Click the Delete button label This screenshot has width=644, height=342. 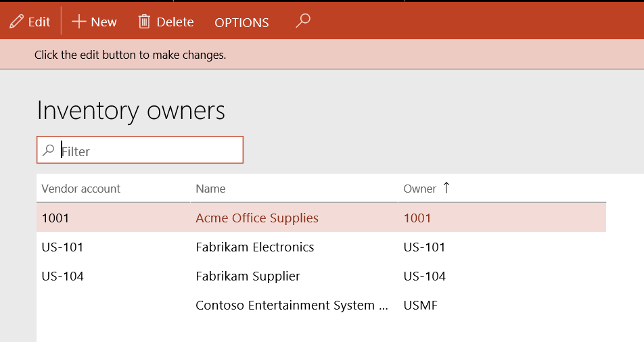(x=175, y=22)
